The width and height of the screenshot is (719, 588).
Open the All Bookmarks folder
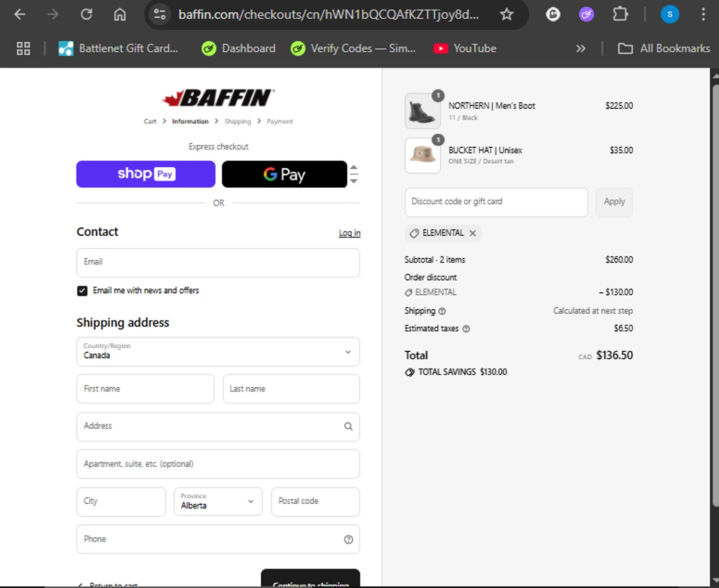(x=664, y=48)
